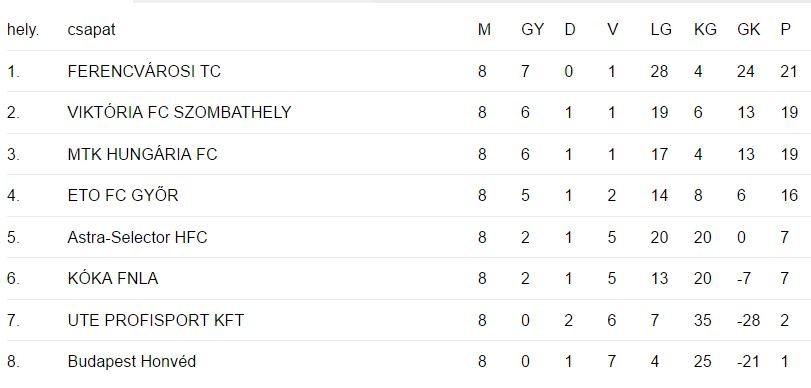Click the hely. column header
This screenshot has width=811, height=388.
pos(23,30)
